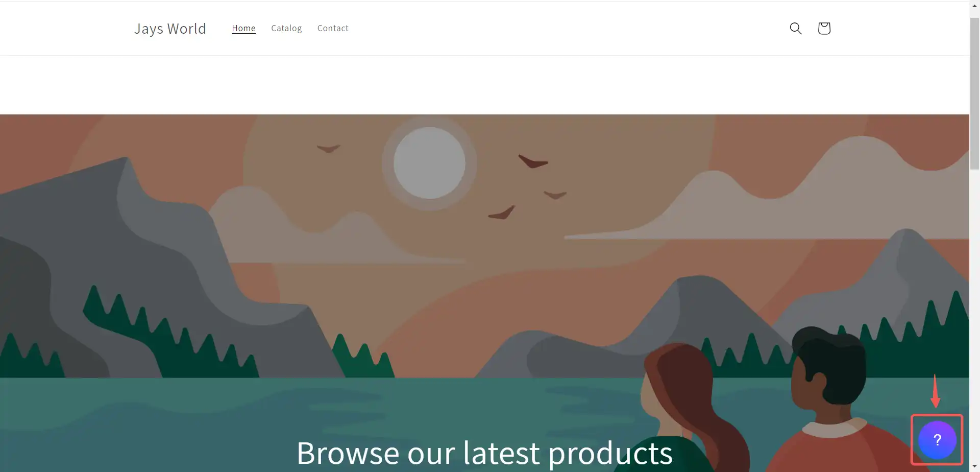Open the Contact page link
Image resolution: width=980 pixels, height=472 pixels.
pos(333,28)
